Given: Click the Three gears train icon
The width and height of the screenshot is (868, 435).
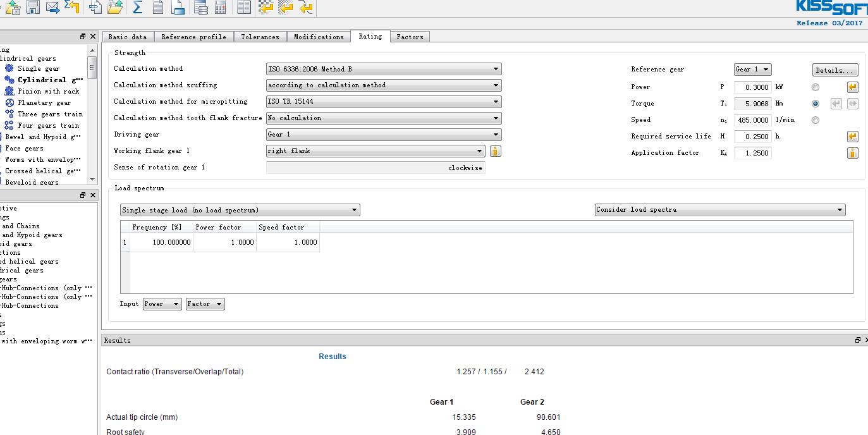Looking at the screenshot, I should pos(9,114).
